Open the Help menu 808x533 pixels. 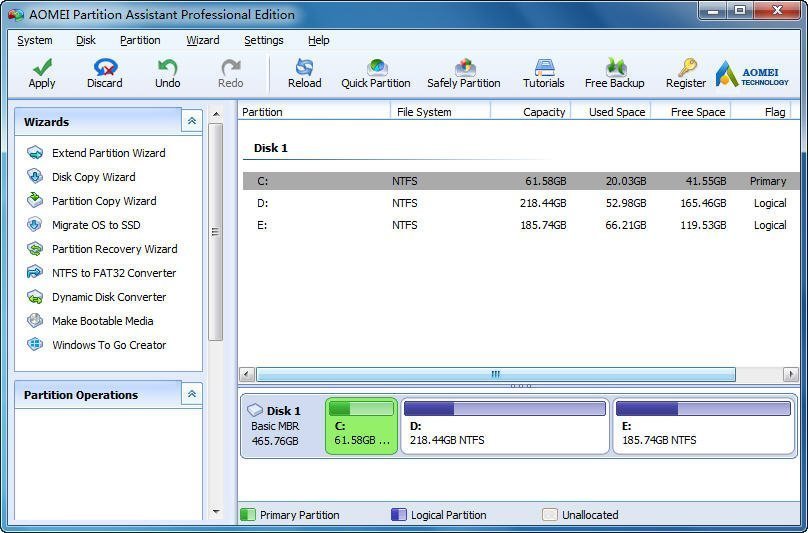pos(318,40)
